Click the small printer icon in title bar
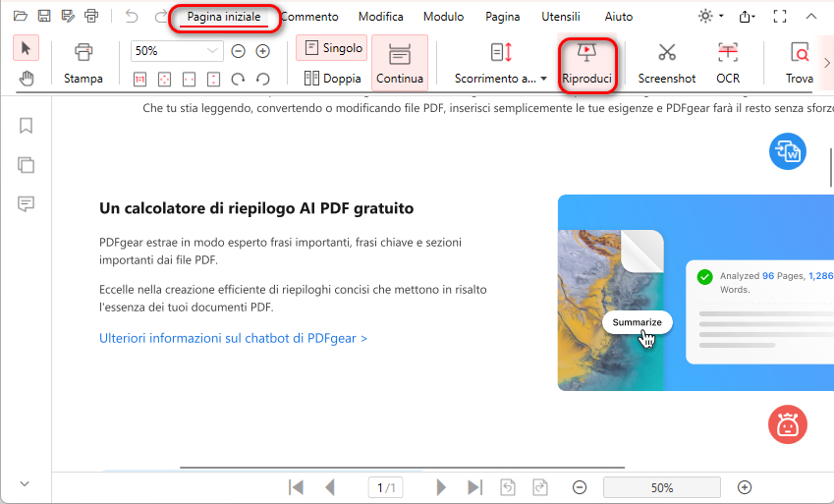Image resolution: width=834 pixels, height=504 pixels. (x=91, y=16)
